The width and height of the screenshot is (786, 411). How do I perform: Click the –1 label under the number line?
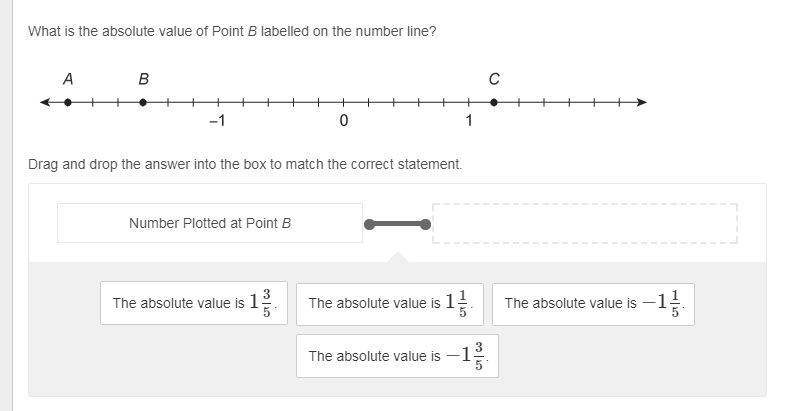click(217, 121)
